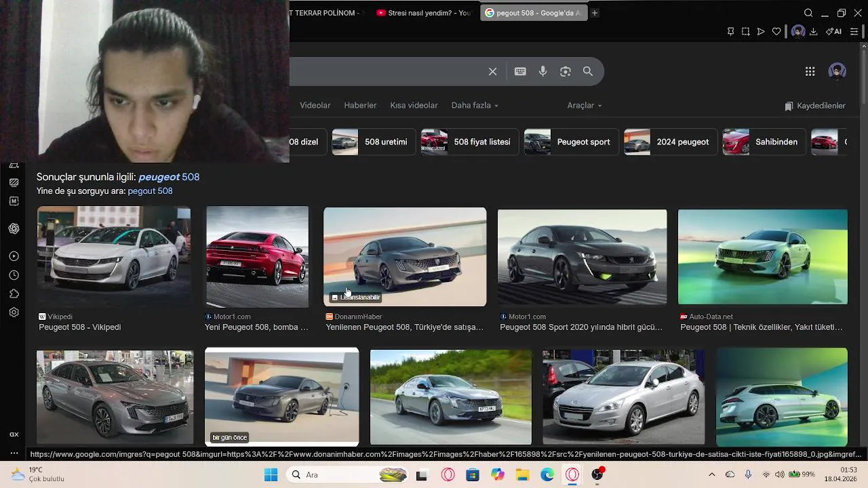Click the 'peugeot 508' corrected query link
Image resolution: width=868 pixels, height=488 pixels.
click(x=169, y=177)
